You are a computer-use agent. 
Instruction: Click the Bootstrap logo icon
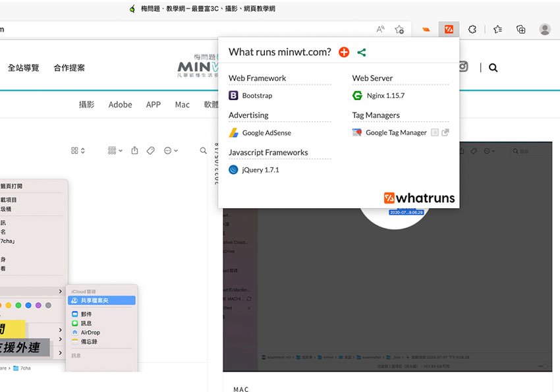click(233, 96)
